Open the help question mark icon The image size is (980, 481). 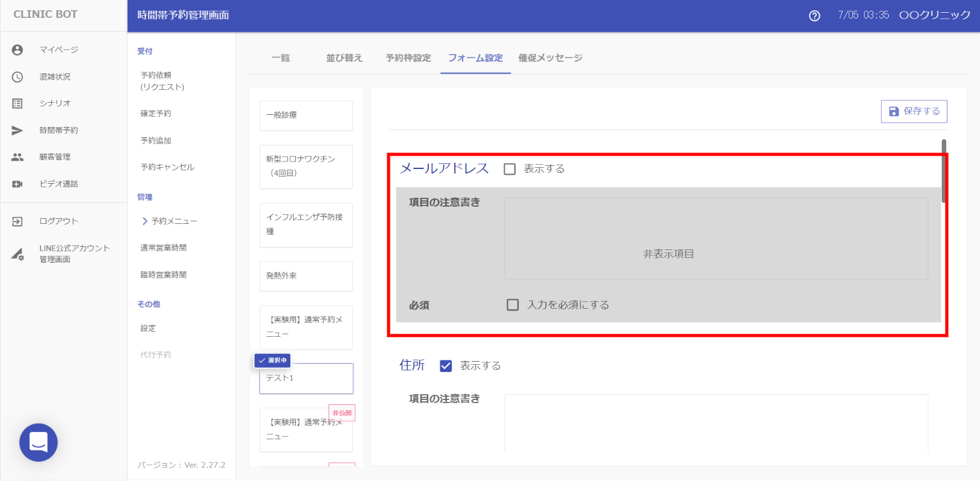coord(814,16)
